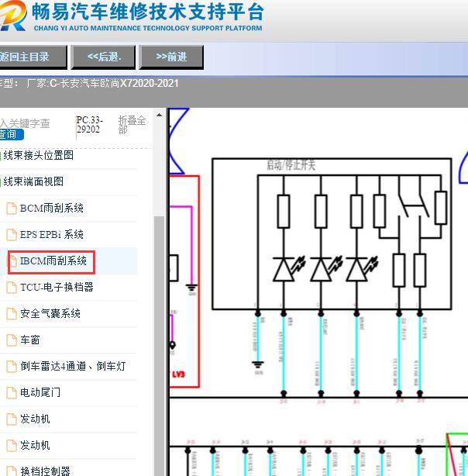Click the PC.33-29202 text
468x476 pixels.
coord(89,125)
